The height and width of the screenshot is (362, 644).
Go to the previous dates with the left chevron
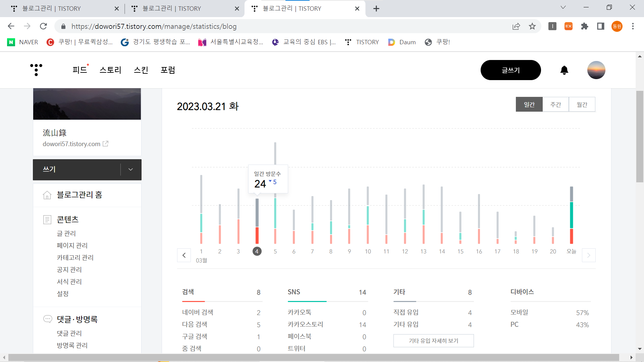tap(184, 255)
